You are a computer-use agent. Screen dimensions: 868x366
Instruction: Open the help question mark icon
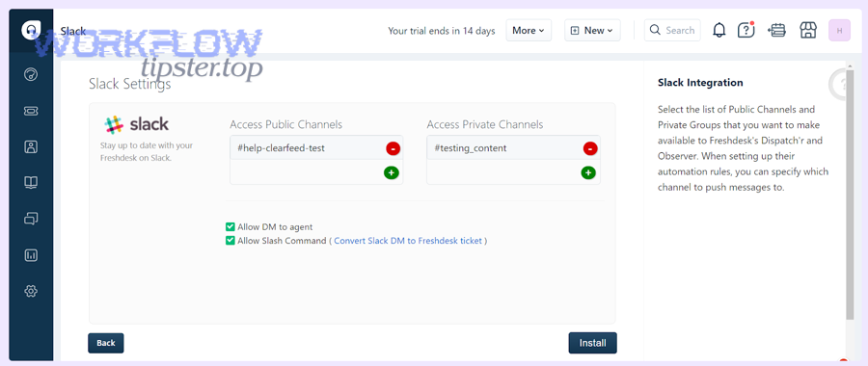pyautogui.click(x=746, y=31)
